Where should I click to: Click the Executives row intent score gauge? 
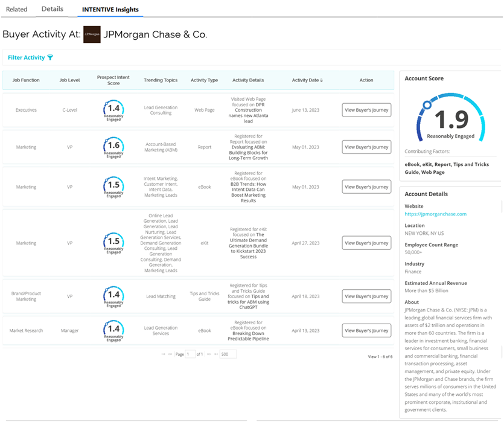pyautogui.click(x=113, y=110)
